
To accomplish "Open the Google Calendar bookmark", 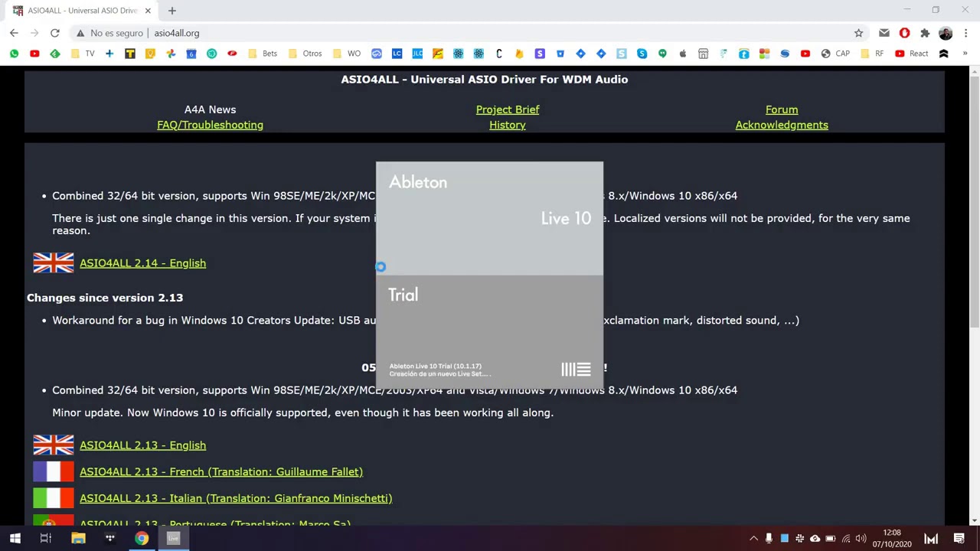I will click(x=191, y=54).
